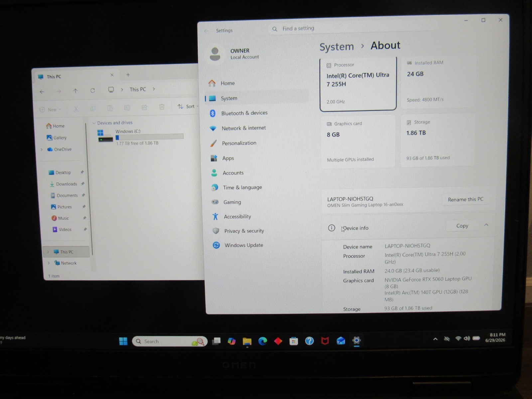Open Gallery in Explorer navigation pane
Screen dimensions: 532x399
coord(57,138)
